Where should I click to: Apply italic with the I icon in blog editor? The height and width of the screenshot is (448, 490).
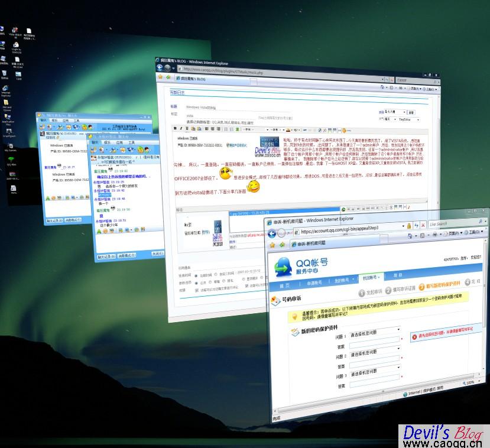tap(180, 129)
